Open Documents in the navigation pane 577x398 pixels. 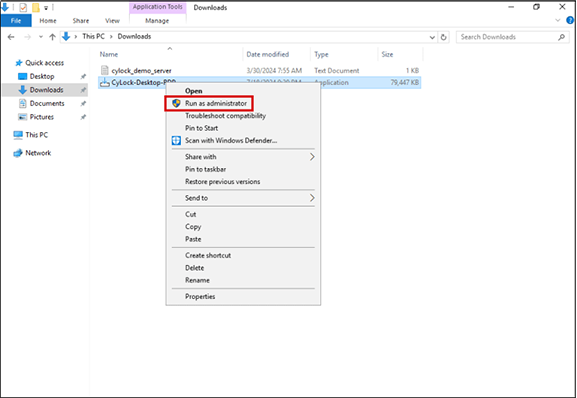pos(47,103)
